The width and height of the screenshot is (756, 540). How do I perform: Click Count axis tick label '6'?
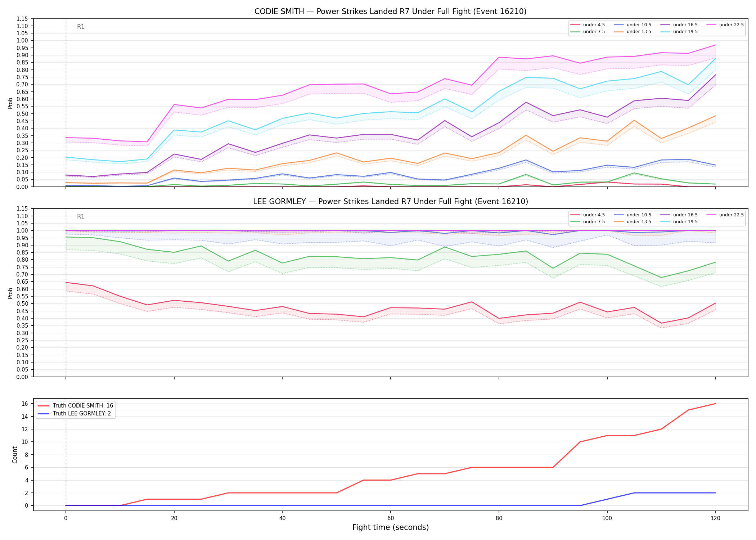click(27, 467)
